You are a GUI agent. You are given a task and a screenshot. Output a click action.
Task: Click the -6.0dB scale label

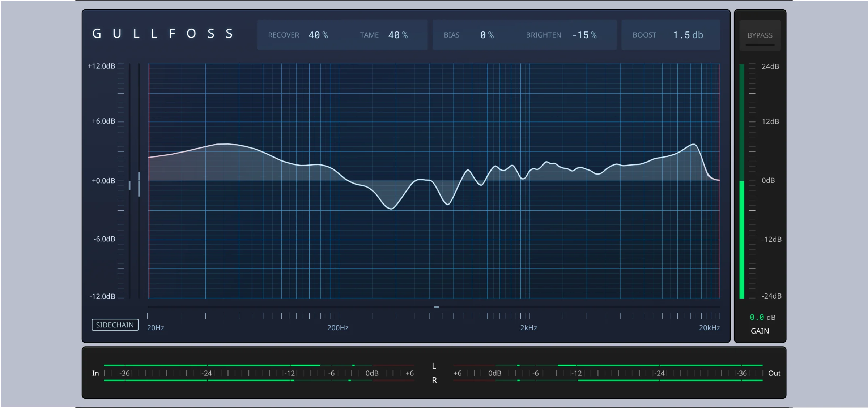[x=104, y=239]
